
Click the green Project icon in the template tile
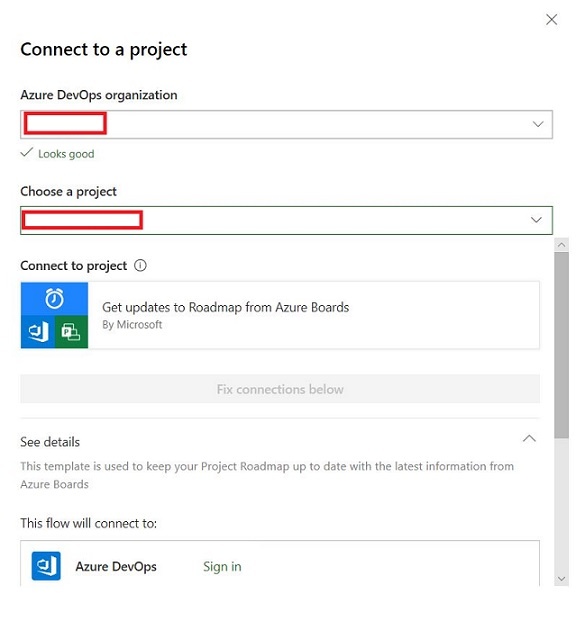[71, 331]
